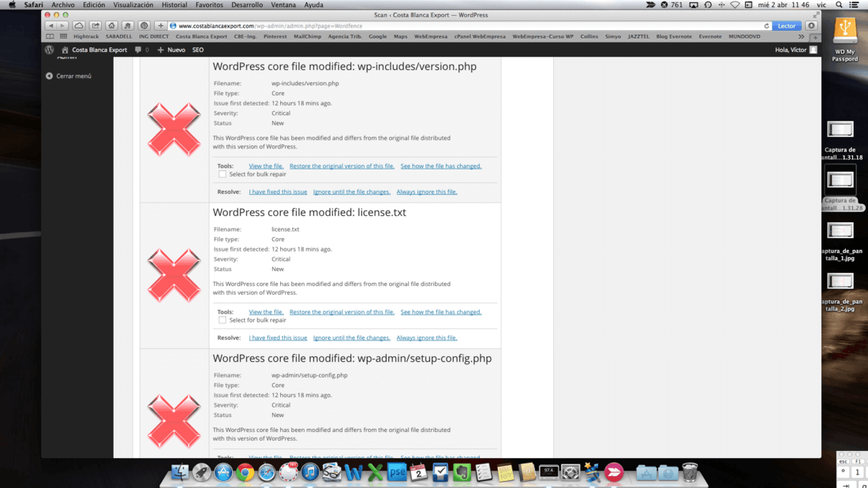The image size is (868, 488).
Task: Click the Share toolbar icon in Safari
Action: (95, 26)
